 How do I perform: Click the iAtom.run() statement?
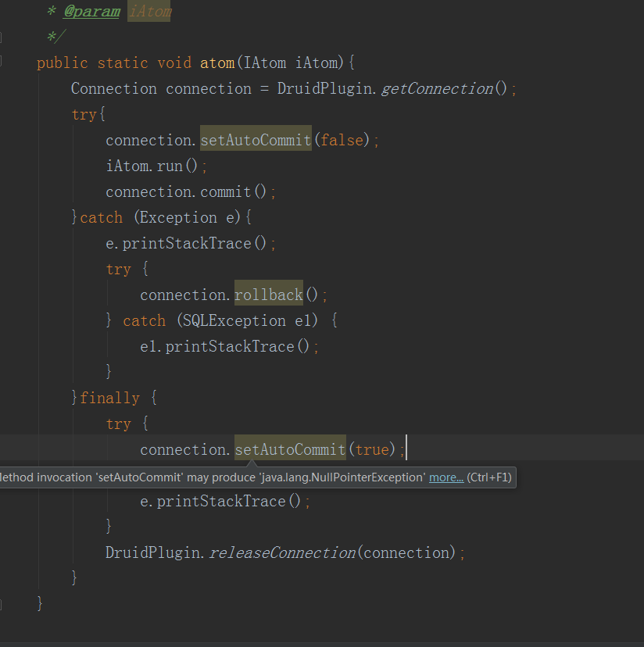[156, 166]
